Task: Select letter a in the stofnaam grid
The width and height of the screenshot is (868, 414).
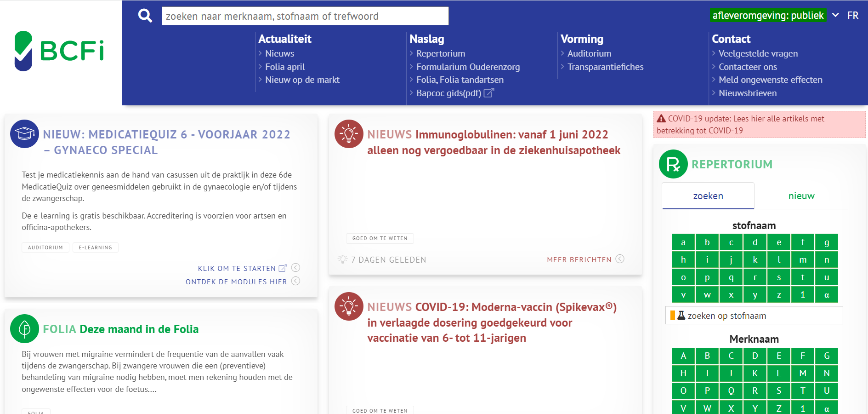Action: click(x=683, y=241)
